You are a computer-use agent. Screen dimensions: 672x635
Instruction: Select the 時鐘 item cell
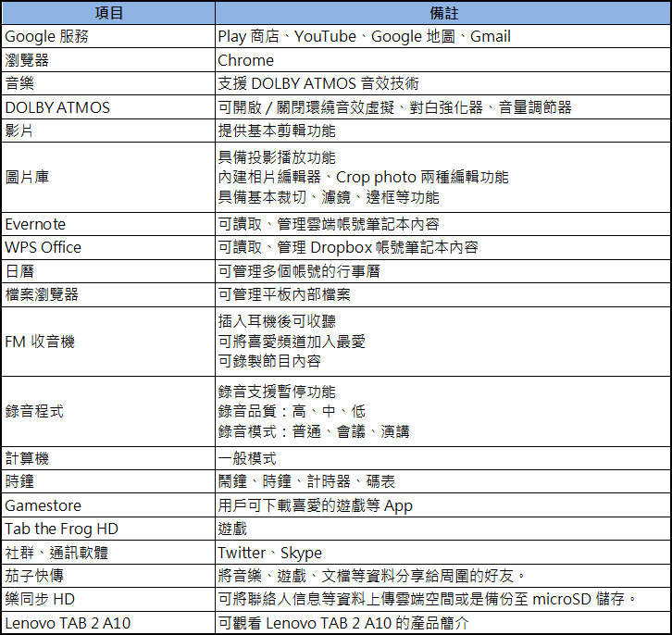[108, 481]
